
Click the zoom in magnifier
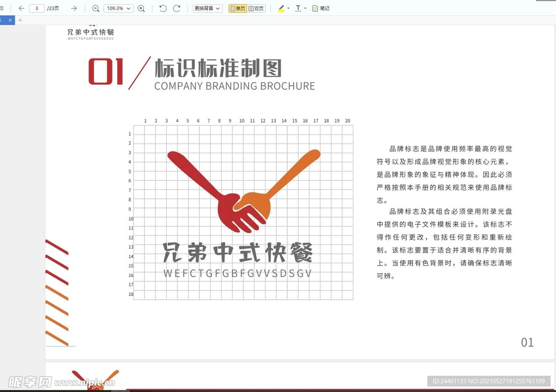tap(141, 9)
